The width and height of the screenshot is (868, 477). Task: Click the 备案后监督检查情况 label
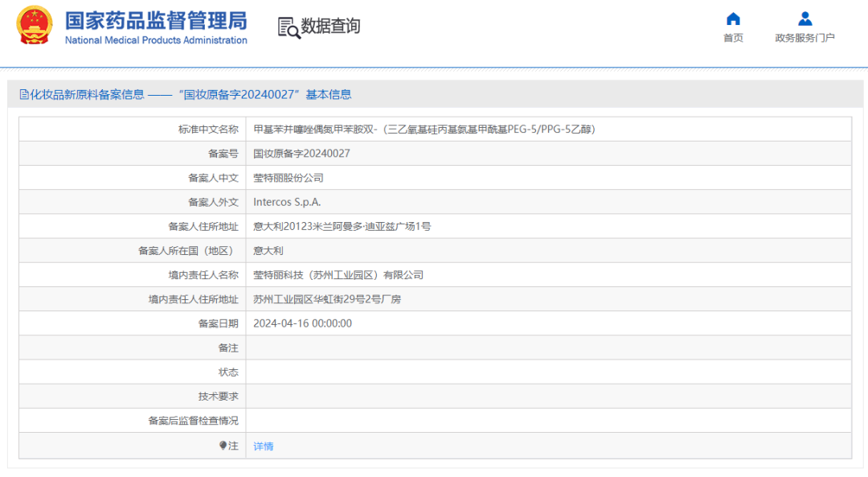(193, 421)
